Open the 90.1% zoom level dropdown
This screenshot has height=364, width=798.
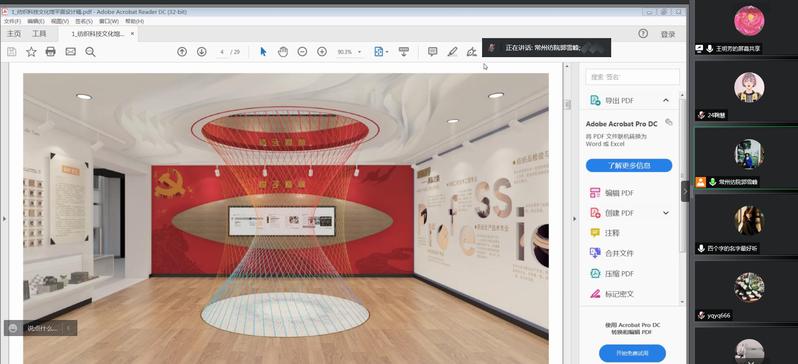click(349, 52)
